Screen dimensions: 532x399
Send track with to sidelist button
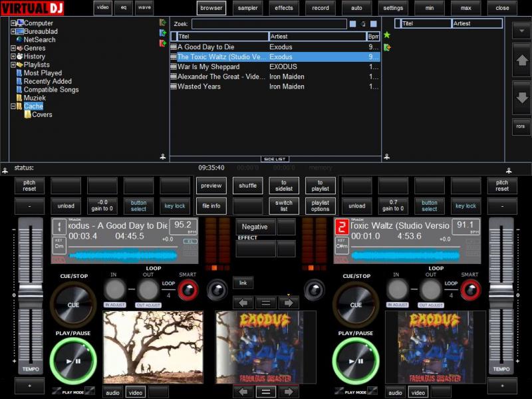[x=284, y=186]
